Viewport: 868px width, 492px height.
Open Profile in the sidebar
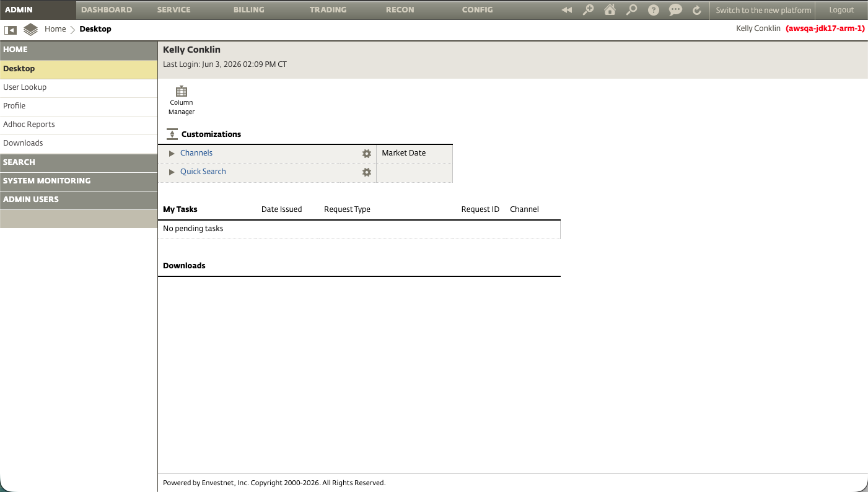coord(79,106)
